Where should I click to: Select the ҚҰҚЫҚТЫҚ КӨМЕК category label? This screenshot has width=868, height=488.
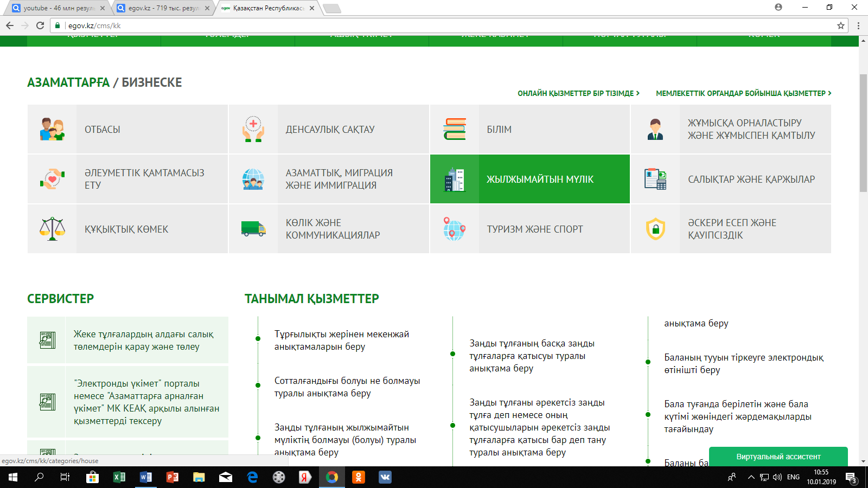click(126, 229)
